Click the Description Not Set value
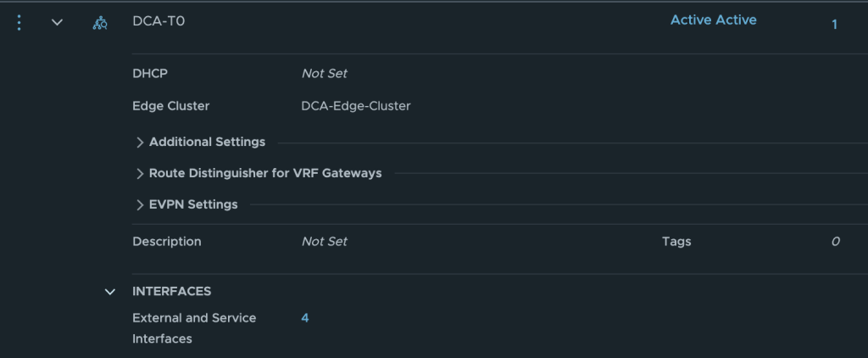Screen dimensions: 868x358 325,242
